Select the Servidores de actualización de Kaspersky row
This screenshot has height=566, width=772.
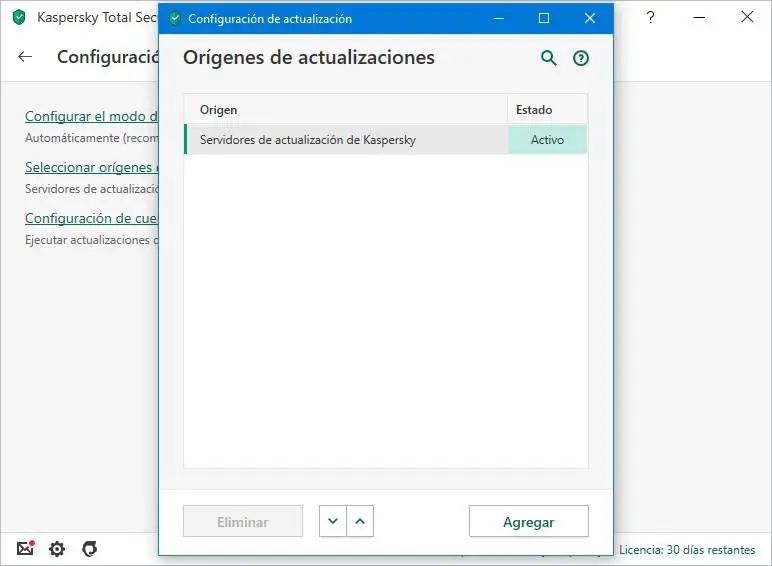[x=386, y=140]
